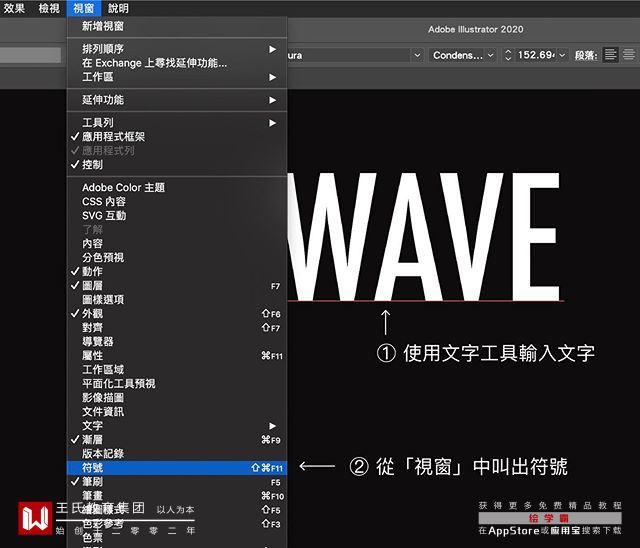Screen dimensions: 640x548
Task: Toggle the 漸層 panel
Action: [177, 439]
